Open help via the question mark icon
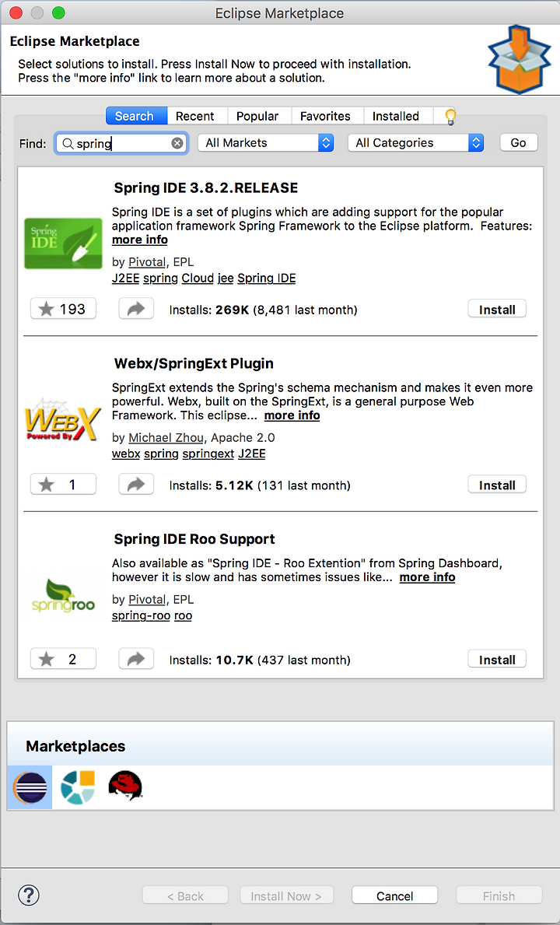The image size is (560, 925). pos(29,895)
